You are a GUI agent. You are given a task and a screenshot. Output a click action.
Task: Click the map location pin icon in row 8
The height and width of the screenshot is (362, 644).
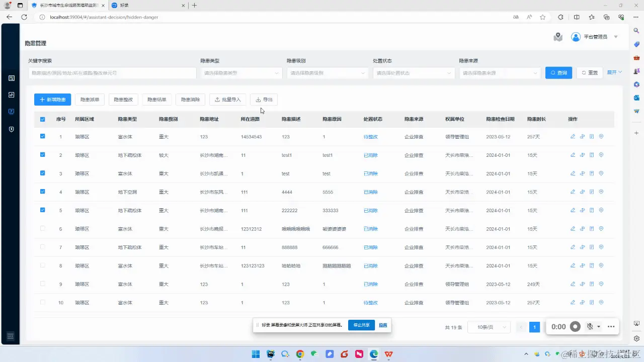click(x=601, y=265)
